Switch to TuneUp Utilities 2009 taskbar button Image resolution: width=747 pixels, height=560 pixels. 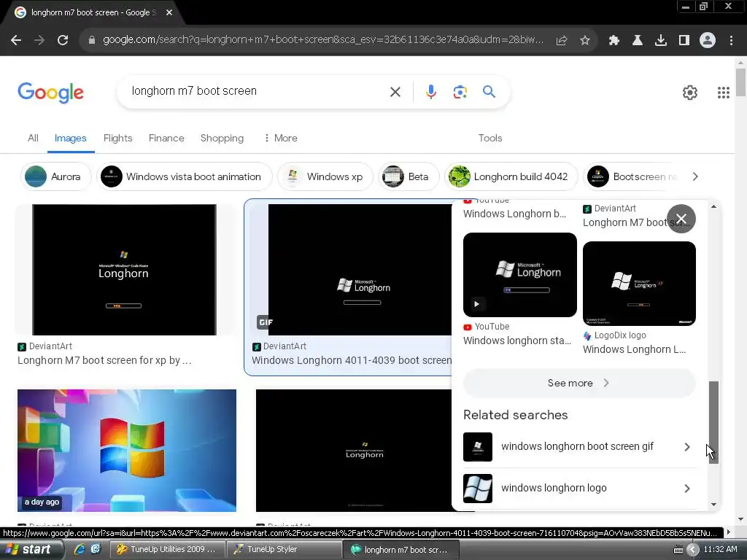pyautogui.click(x=167, y=549)
